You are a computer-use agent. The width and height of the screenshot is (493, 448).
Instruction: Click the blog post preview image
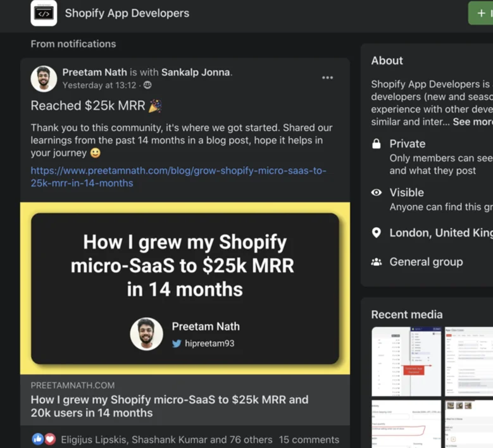(185, 289)
